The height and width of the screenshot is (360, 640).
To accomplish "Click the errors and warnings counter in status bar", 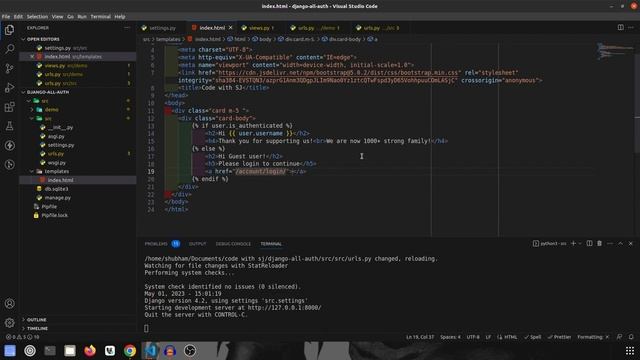I will [x=22, y=337].
